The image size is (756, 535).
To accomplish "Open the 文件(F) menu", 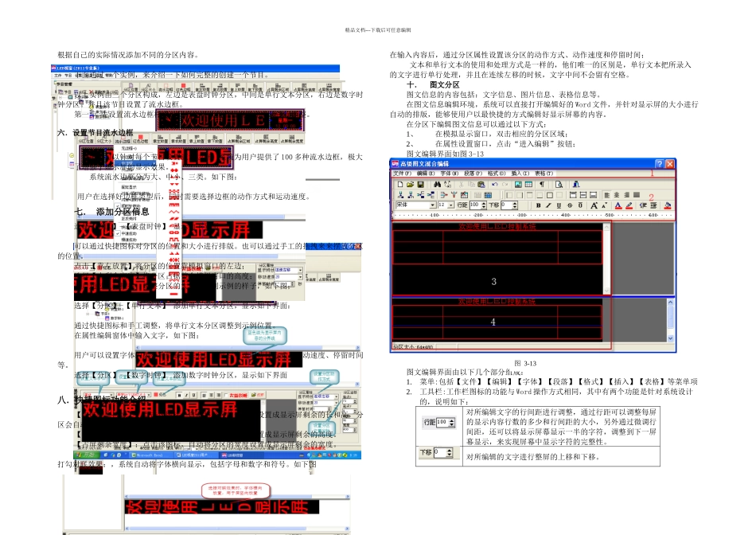I will point(403,174).
